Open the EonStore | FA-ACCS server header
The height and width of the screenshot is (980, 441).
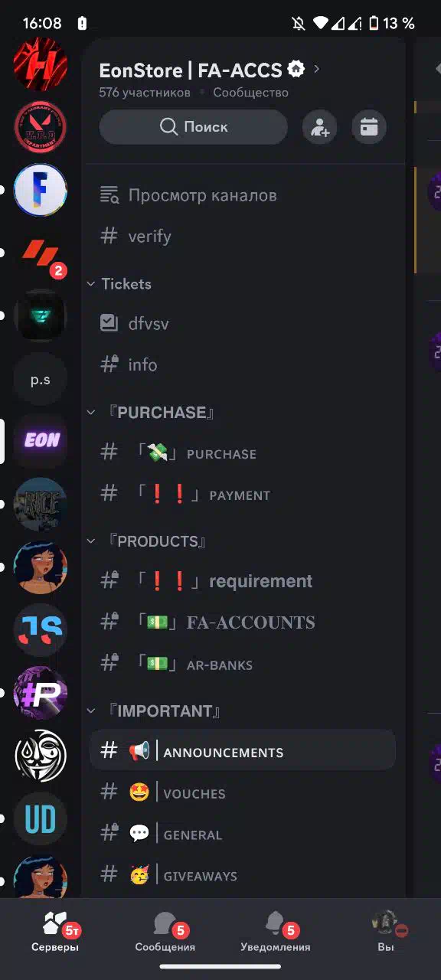point(210,70)
